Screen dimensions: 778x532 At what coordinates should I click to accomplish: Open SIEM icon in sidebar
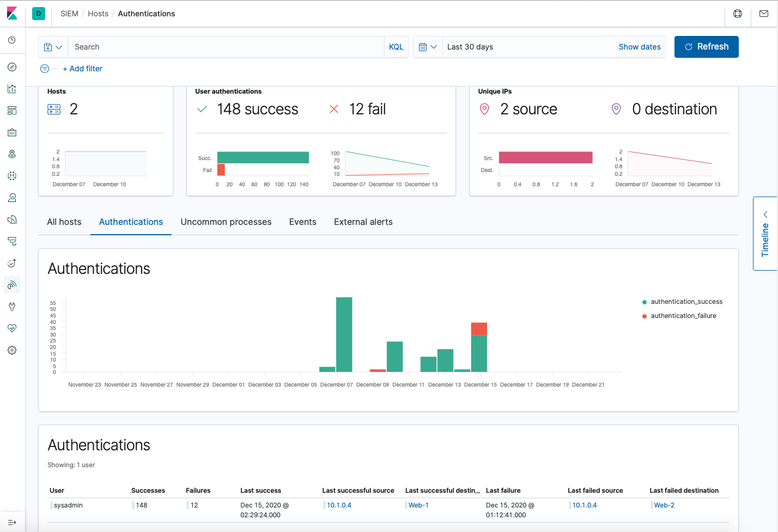(x=12, y=285)
